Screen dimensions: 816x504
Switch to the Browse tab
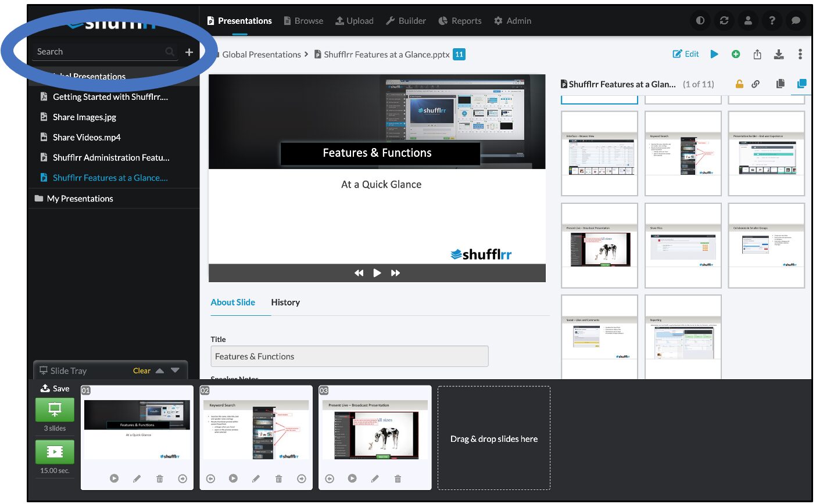[303, 21]
